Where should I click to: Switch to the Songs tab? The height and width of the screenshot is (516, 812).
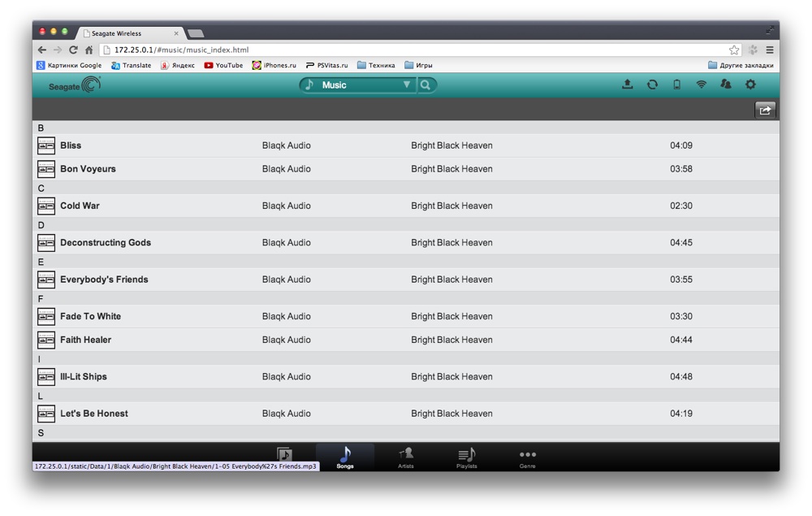coord(345,457)
